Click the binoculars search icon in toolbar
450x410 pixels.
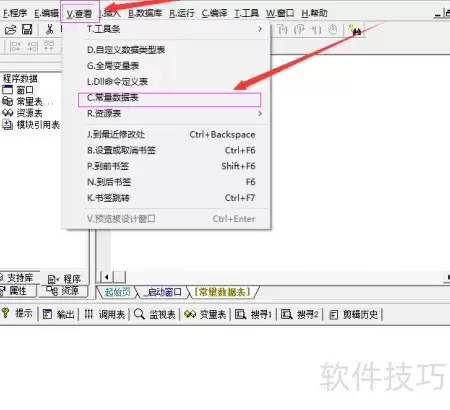355,30
